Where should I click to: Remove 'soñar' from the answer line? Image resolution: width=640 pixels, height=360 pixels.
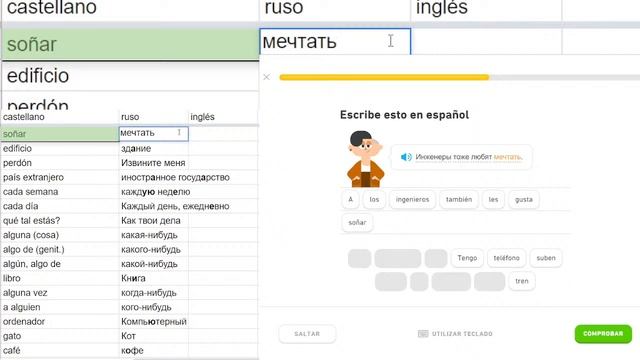pos(357,223)
